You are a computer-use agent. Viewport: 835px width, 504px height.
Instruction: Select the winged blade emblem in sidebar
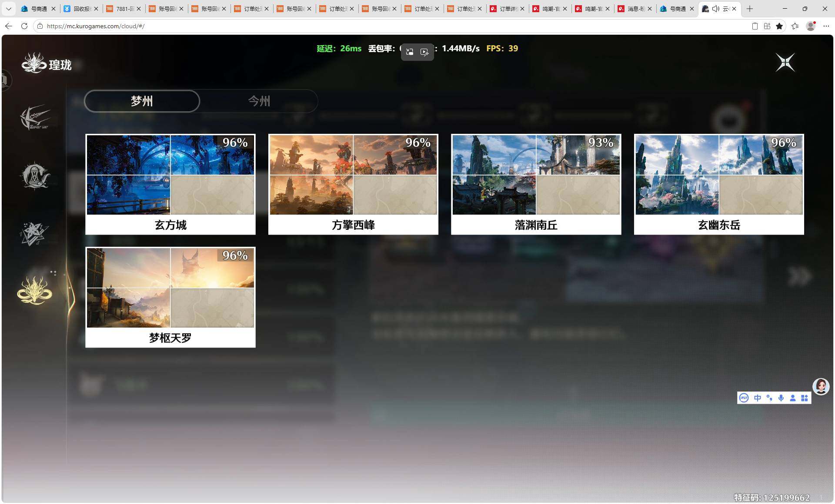coord(35,117)
